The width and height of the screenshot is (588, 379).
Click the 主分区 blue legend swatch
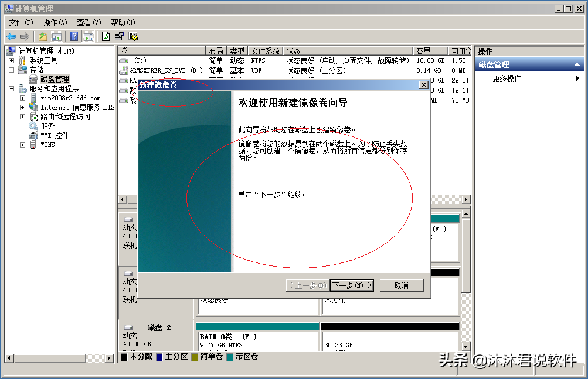159,357
